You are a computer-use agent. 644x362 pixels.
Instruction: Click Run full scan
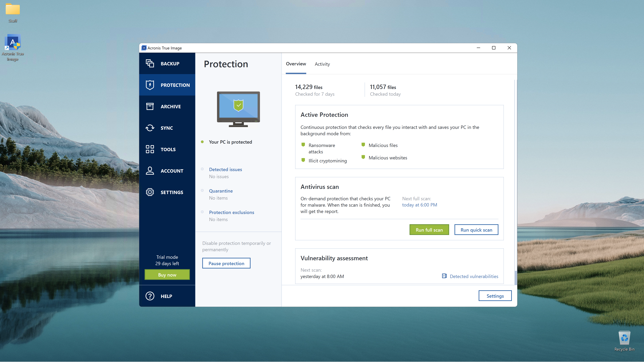[429, 230]
